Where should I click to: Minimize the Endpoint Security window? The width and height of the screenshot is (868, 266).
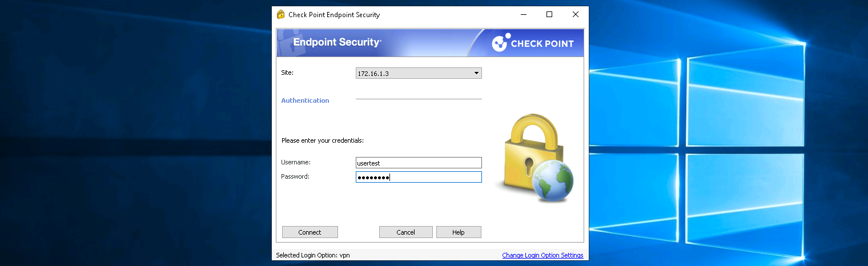pos(523,15)
